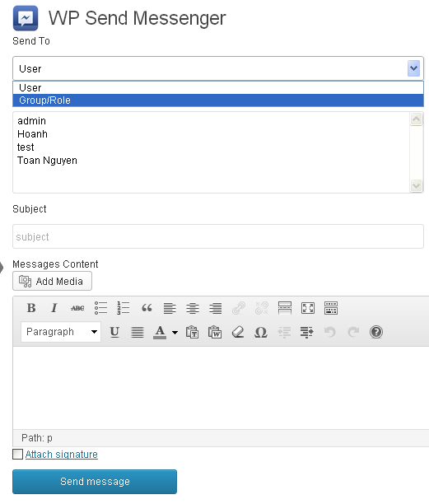Choose User option in dropdown list
Viewport: 429px width, 504px height.
(218, 87)
